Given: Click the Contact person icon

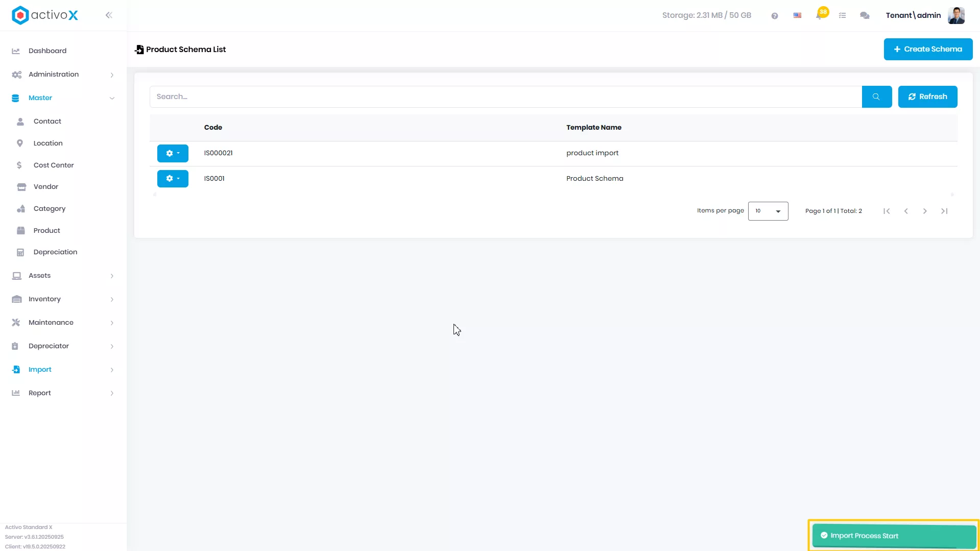Looking at the screenshot, I should click(20, 122).
